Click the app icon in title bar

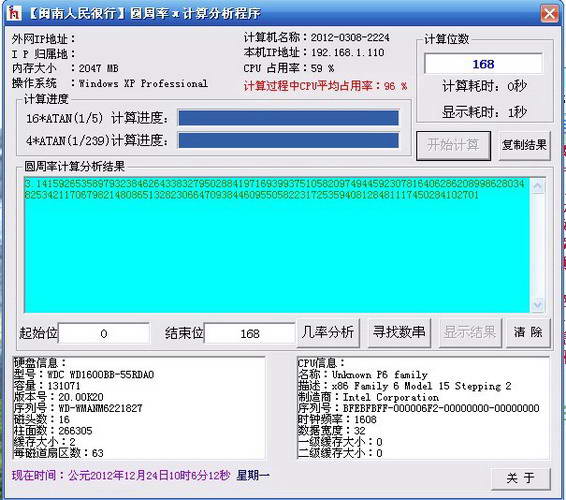[14, 13]
